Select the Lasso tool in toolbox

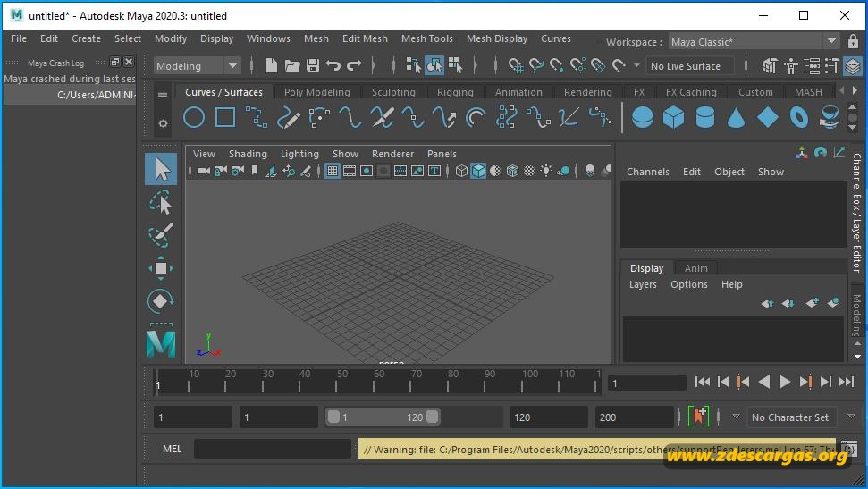(x=161, y=203)
